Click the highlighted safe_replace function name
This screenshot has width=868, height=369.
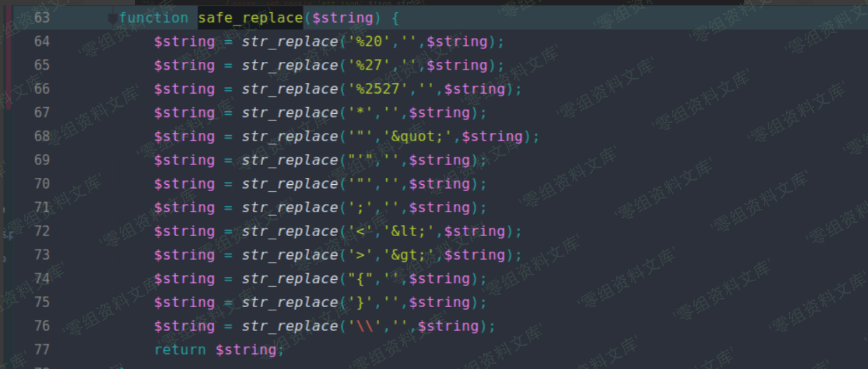[x=250, y=18]
